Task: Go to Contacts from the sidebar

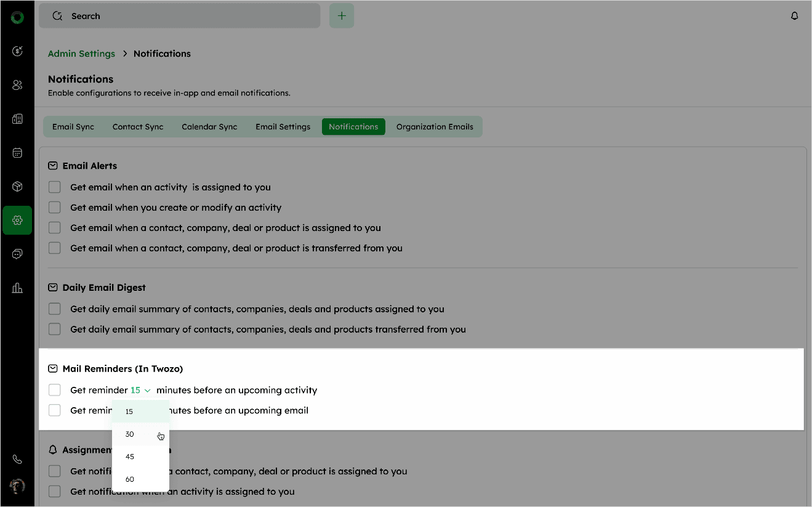Action: click(x=17, y=85)
